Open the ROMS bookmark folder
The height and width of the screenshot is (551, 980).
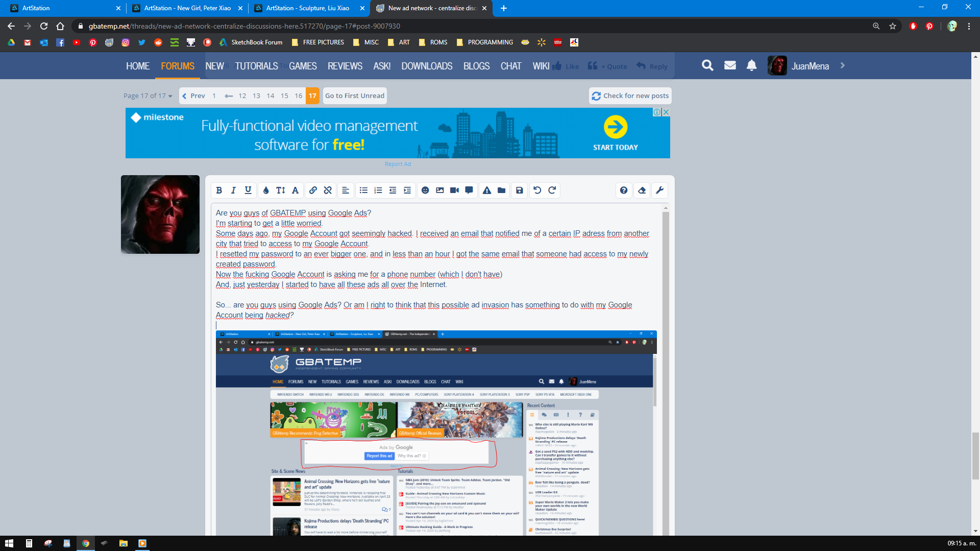433,42
